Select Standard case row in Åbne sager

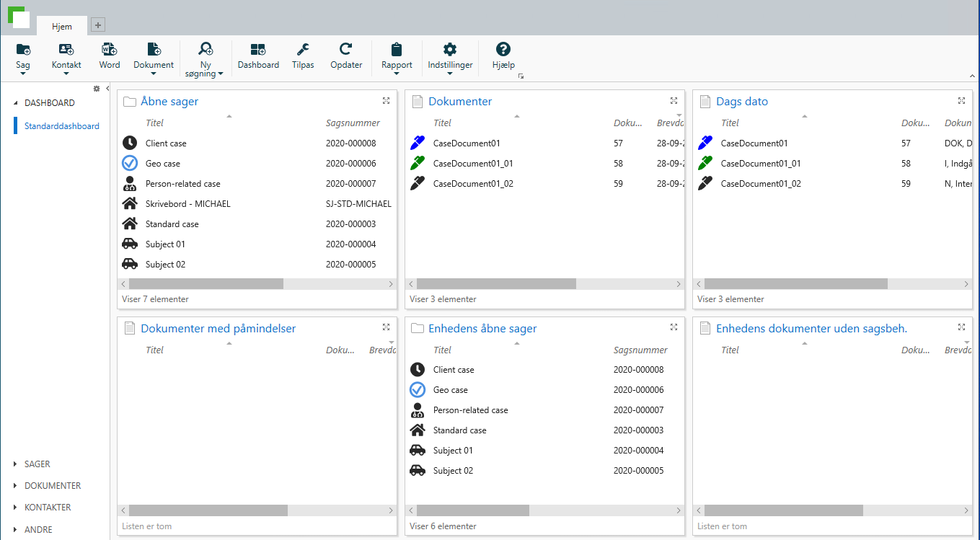click(x=257, y=224)
